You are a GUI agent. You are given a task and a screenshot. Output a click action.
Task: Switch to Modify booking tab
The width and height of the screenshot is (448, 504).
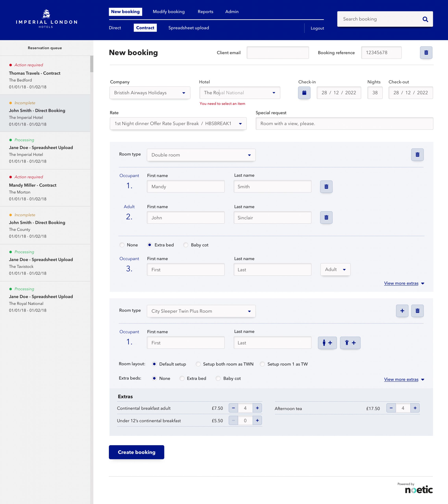[169, 12]
